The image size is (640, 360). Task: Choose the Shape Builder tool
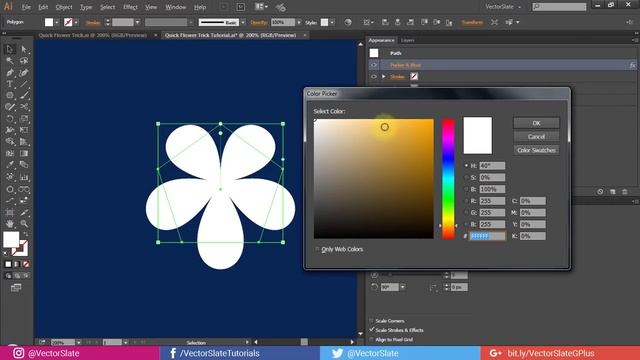9,142
